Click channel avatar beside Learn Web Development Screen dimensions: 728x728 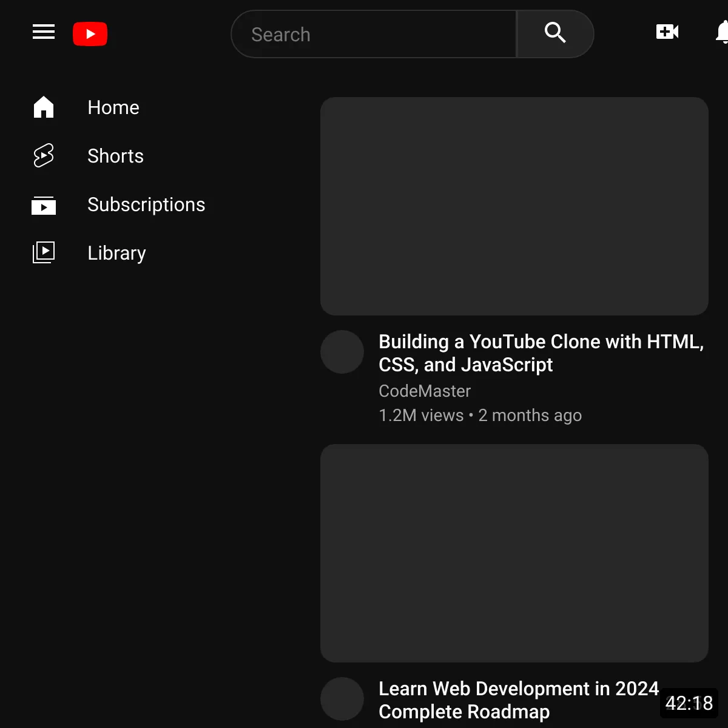pyautogui.click(x=342, y=699)
